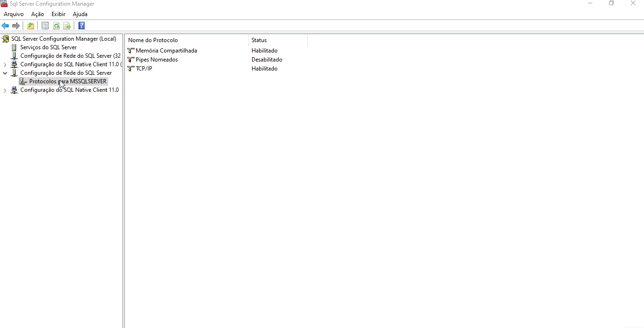This screenshot has width=644, height=328.
Task: Click the Up One Level folder icon
Action: (x=31, y=26)
